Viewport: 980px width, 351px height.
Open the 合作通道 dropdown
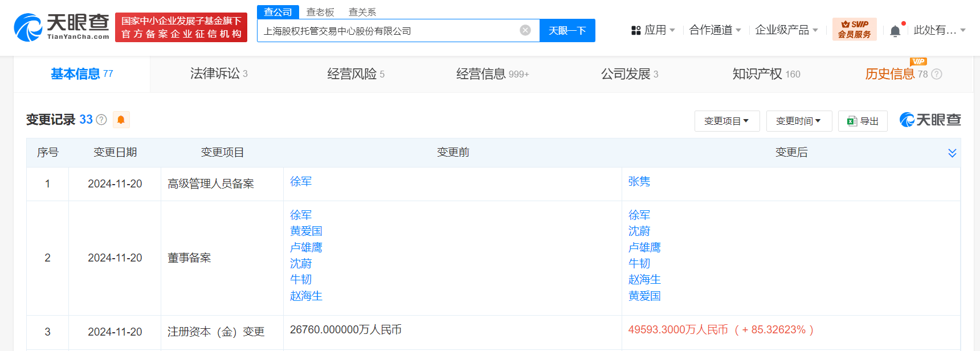715,30
